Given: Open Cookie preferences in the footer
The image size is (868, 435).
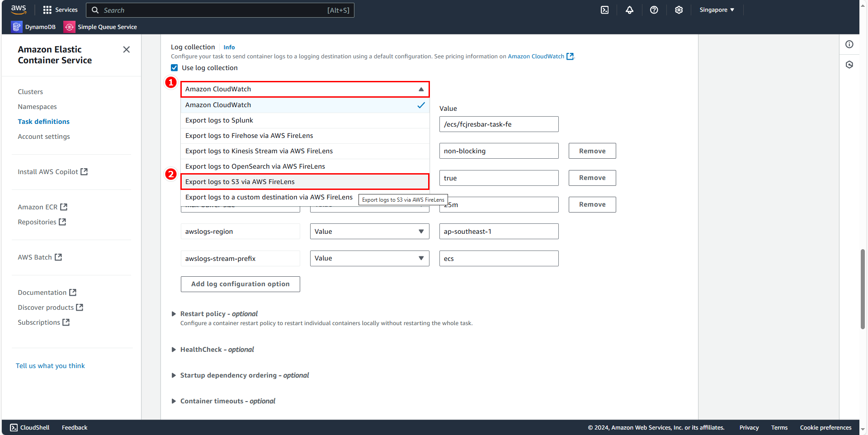Looking at the screenshot, I should [x=826, y=428].
